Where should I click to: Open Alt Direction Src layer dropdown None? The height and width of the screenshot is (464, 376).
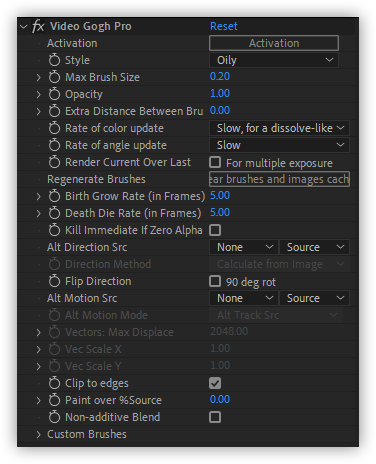point(243,247)
